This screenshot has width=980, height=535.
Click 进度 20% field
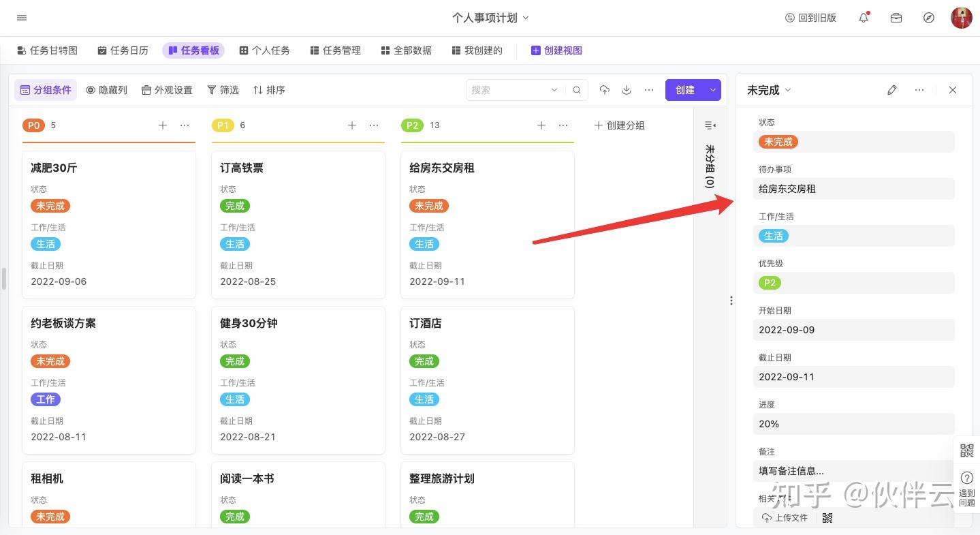(854, 424)
